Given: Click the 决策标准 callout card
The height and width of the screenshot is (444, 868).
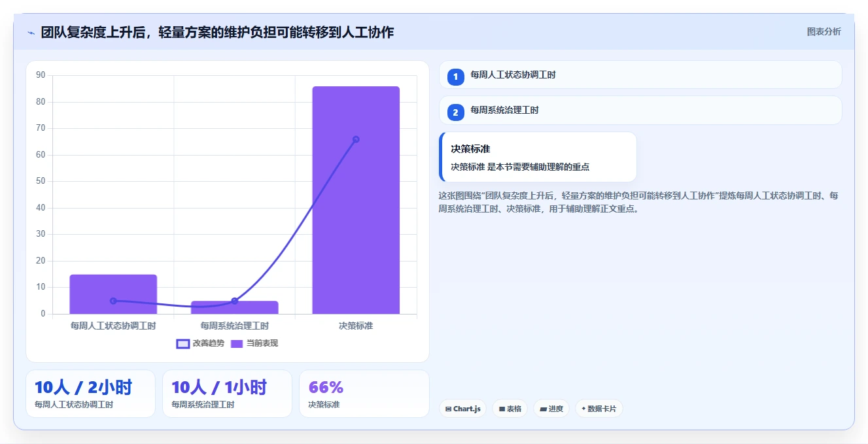Looking at the screenshot, I should [x=538, y=157].
